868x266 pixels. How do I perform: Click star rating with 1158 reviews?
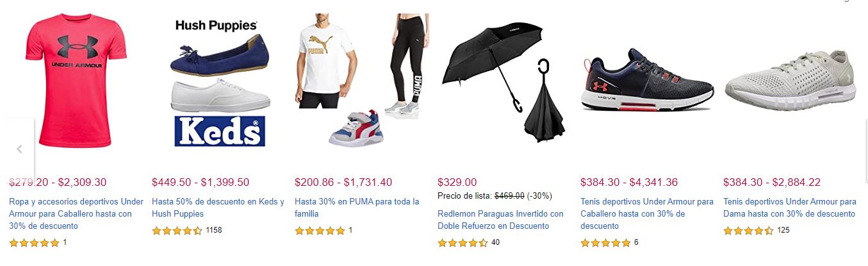pyautogui.click(x=177, y=231)
